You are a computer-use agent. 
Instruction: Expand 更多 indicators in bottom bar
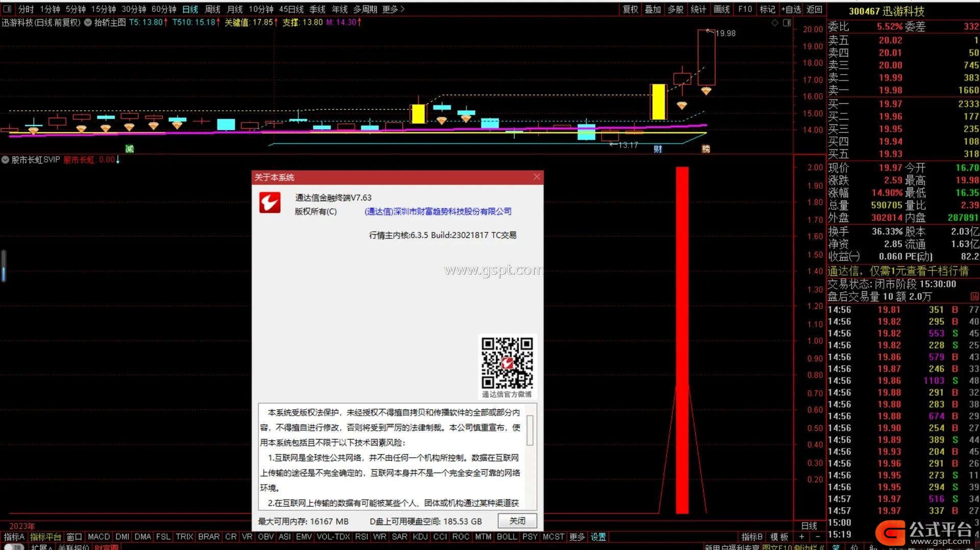[x=577, y=537]
